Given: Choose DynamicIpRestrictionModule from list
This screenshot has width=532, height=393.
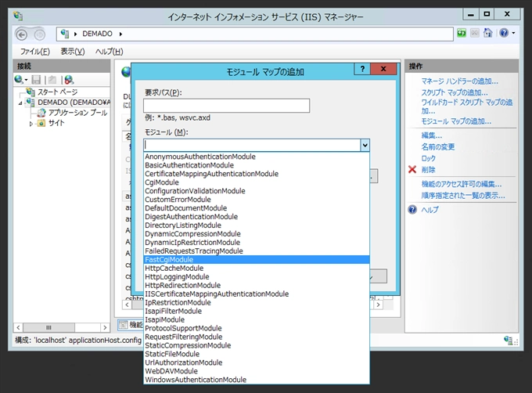Looking at the screenshot, I should point(257,243).
